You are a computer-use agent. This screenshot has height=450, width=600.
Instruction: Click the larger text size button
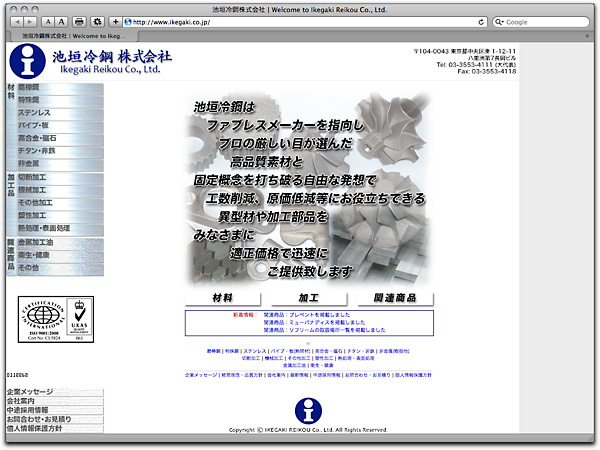click(62, 21)
